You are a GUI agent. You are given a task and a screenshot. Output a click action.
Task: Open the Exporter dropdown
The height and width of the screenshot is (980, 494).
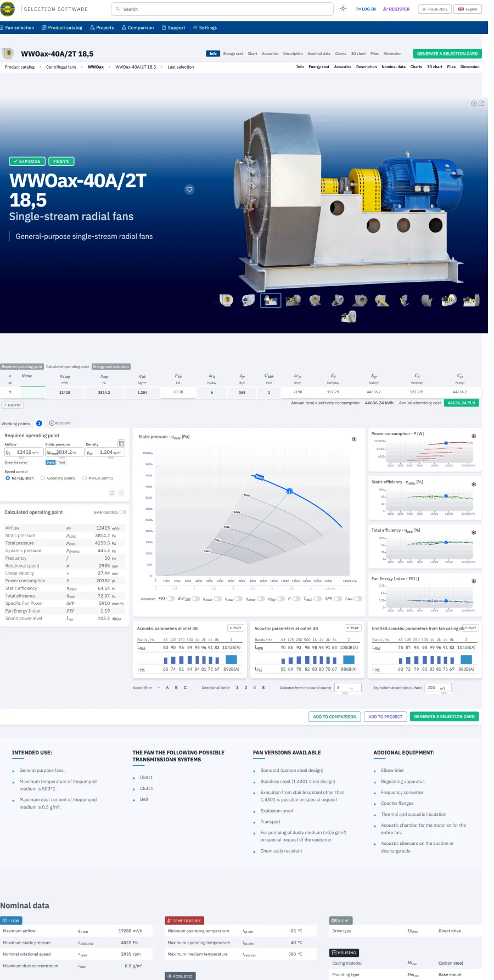click(13, 405)
